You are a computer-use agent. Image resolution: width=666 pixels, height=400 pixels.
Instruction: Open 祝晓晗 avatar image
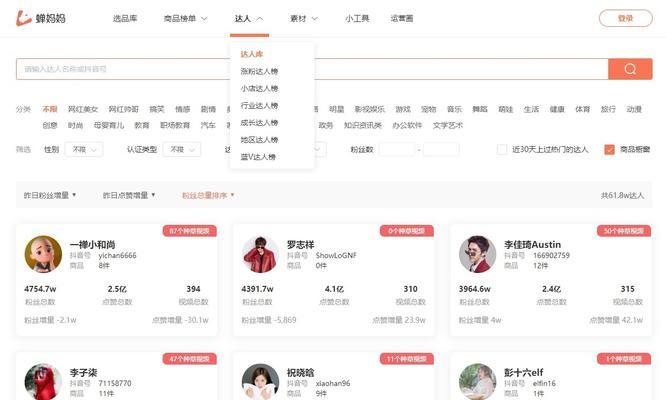[260, 382]
